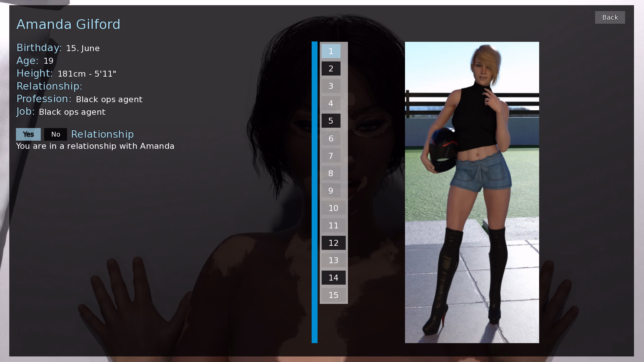Image resolution: width=644 pixels, height=362 pixels.
Task: Click the character portrait image
Action: click(x=472, y=192)
